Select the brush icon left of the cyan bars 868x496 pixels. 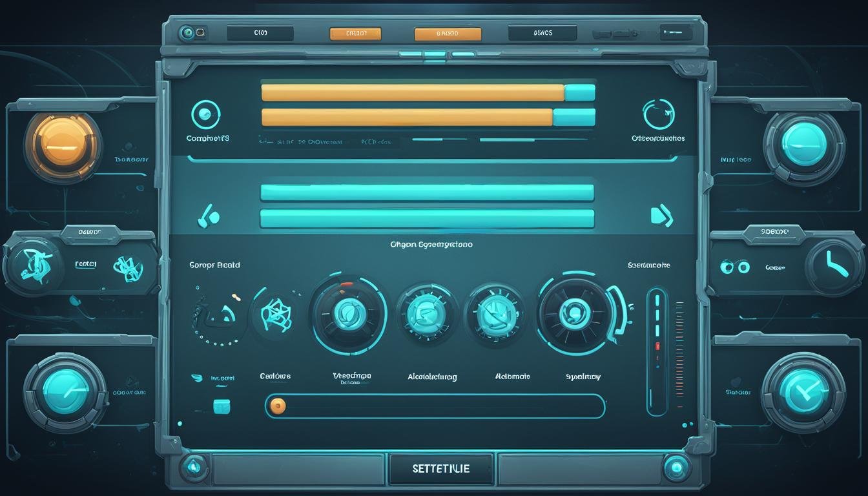(x=208, y=215)
